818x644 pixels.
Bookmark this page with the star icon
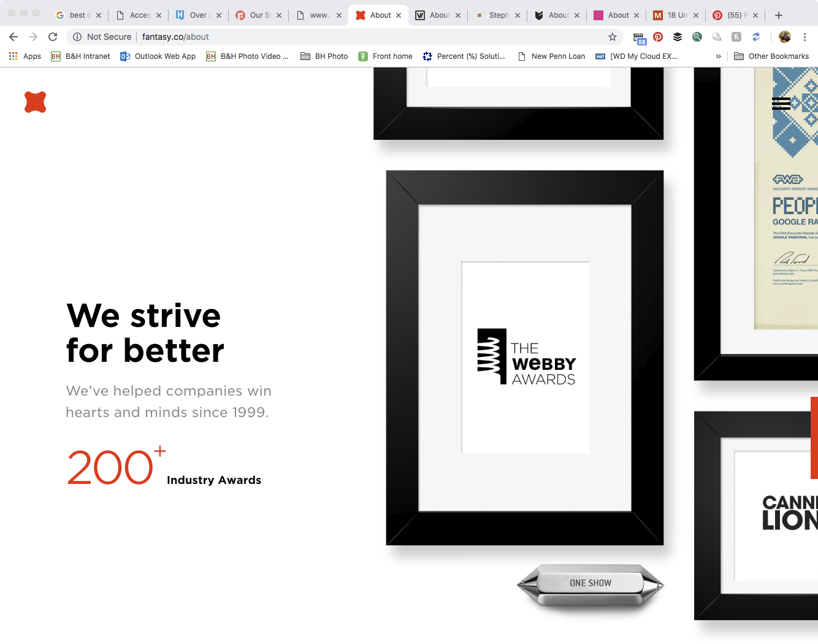612,37
